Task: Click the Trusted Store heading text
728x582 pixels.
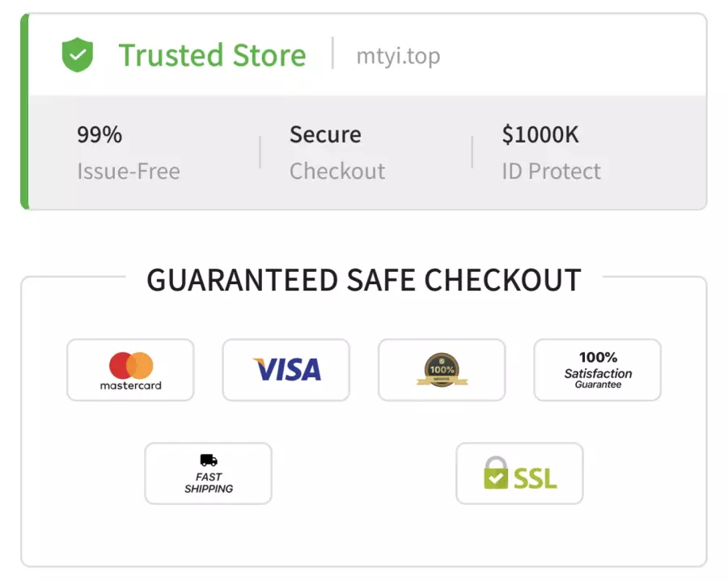Action: click(x=212, y=55)
